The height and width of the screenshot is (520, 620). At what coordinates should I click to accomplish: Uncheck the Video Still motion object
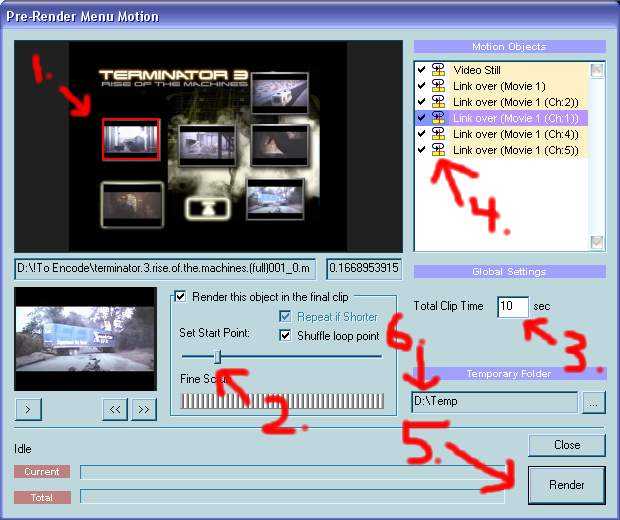tap(422, 70)
